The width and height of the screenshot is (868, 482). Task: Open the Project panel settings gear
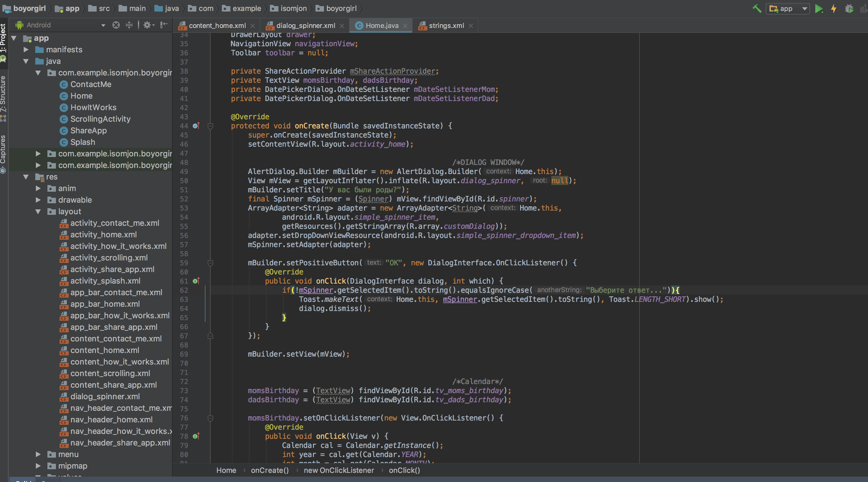[149, 25]
